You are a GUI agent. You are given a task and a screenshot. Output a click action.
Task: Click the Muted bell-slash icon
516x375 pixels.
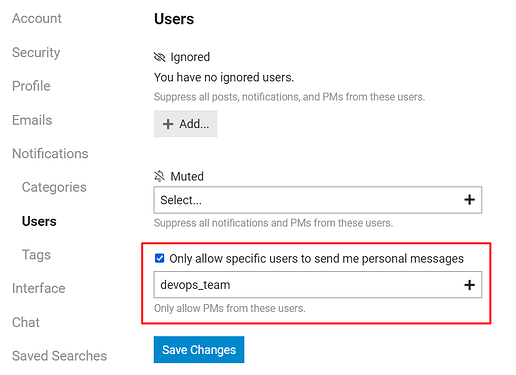(159, 176)
